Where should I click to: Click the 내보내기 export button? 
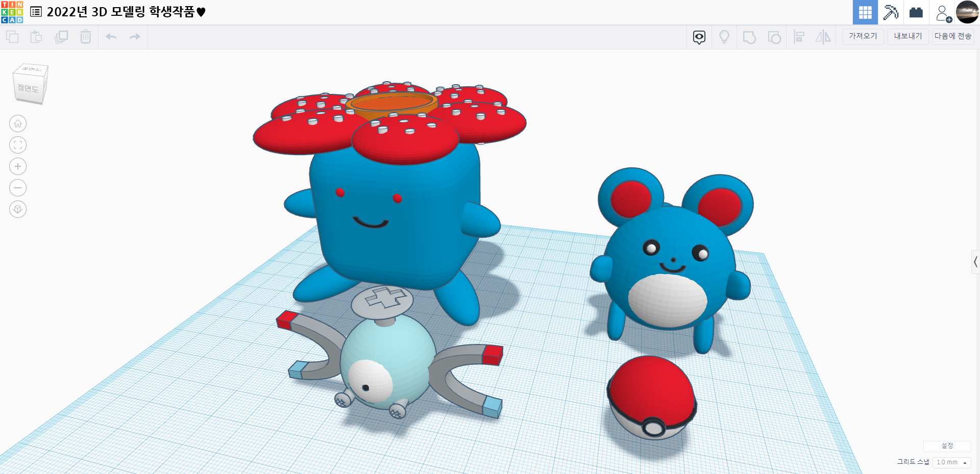point(908,36)
